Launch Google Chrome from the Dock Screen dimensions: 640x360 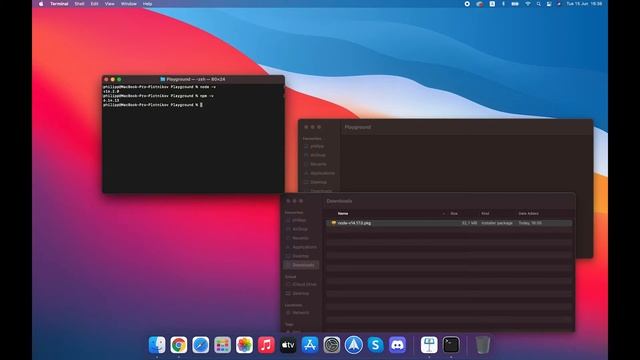[x=179, y=345]
